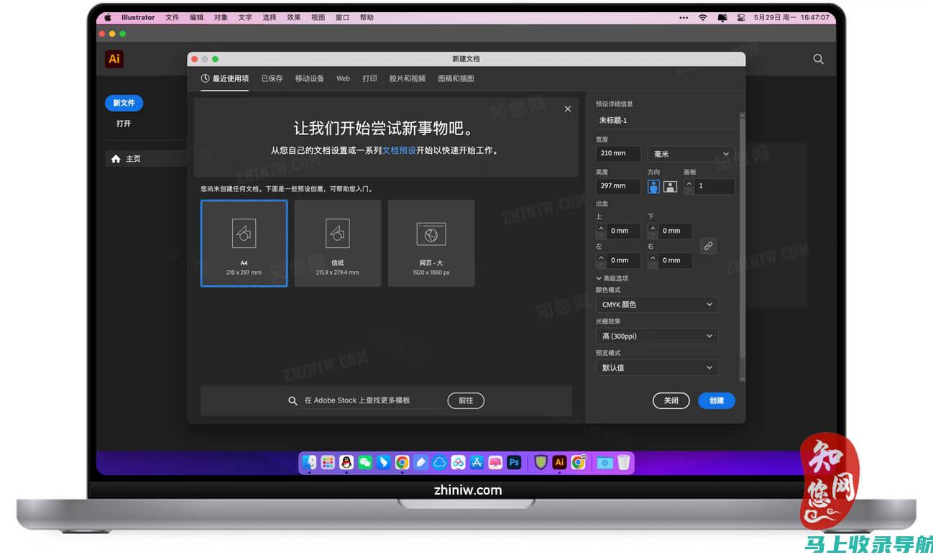Click the 关闭 button
Screen dimensions: 933x560
tap(671, 400)
